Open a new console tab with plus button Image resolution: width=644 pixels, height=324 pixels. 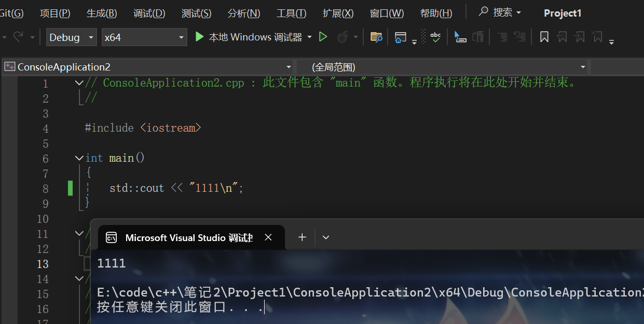click(x=302, y=237)
